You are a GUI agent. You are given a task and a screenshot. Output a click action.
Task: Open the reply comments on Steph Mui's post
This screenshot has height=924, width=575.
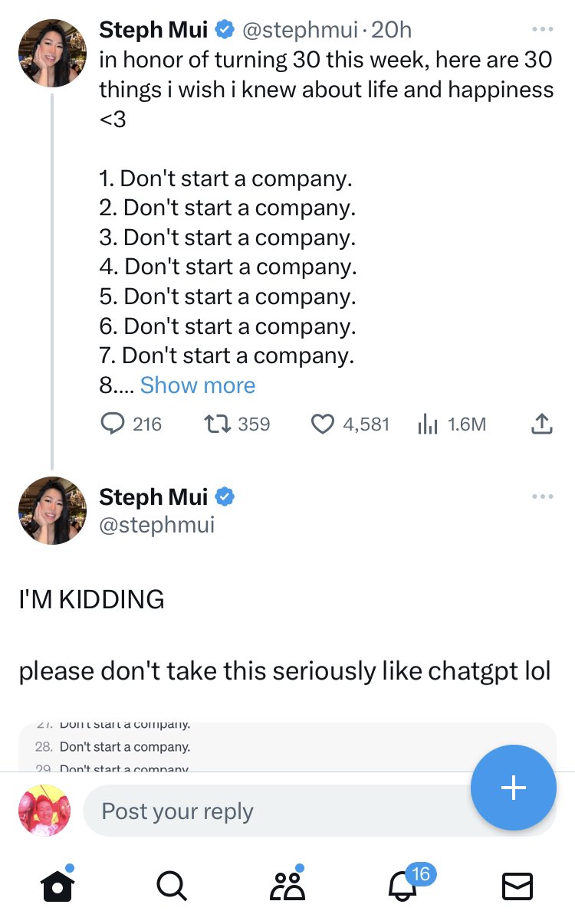(114, 424)
